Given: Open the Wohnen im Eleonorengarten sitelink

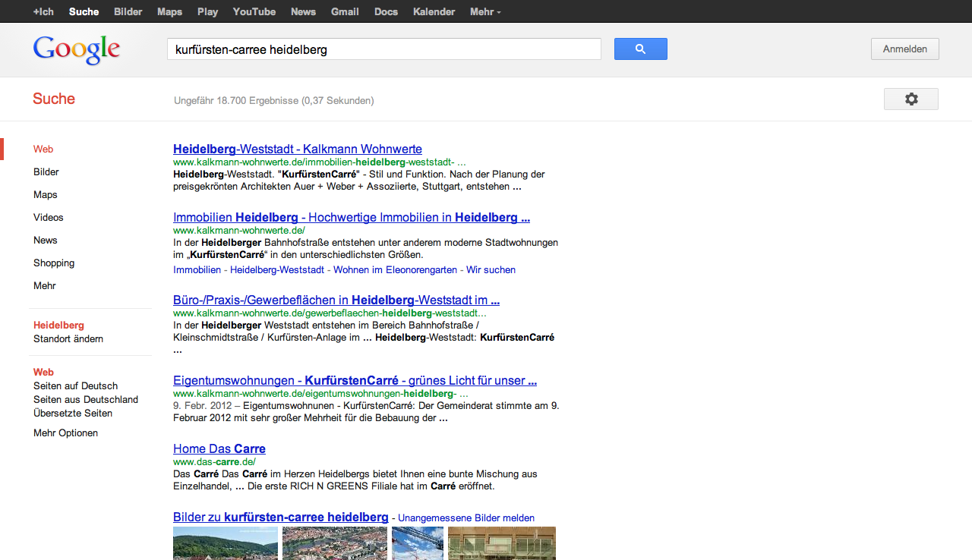Looking at the screenshot, I should pos(396,270).
